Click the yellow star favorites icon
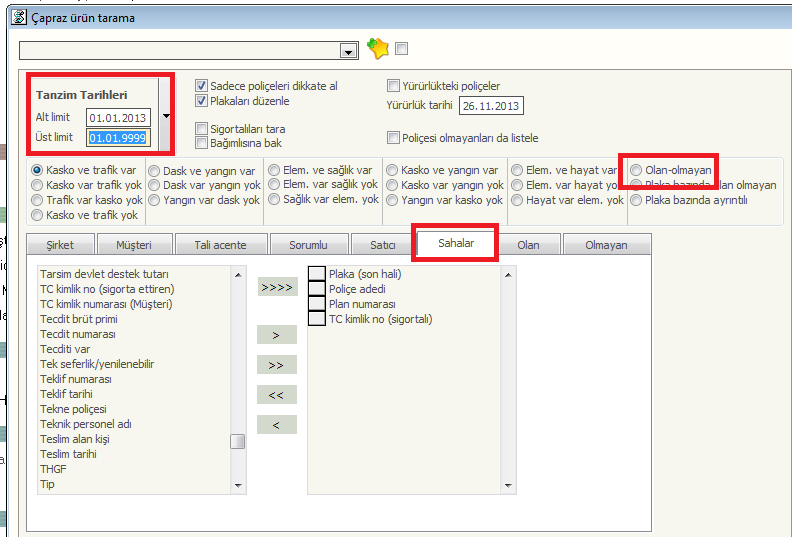Image resolution: width=792 pixels, height=537 pixels. click(377, 49)
